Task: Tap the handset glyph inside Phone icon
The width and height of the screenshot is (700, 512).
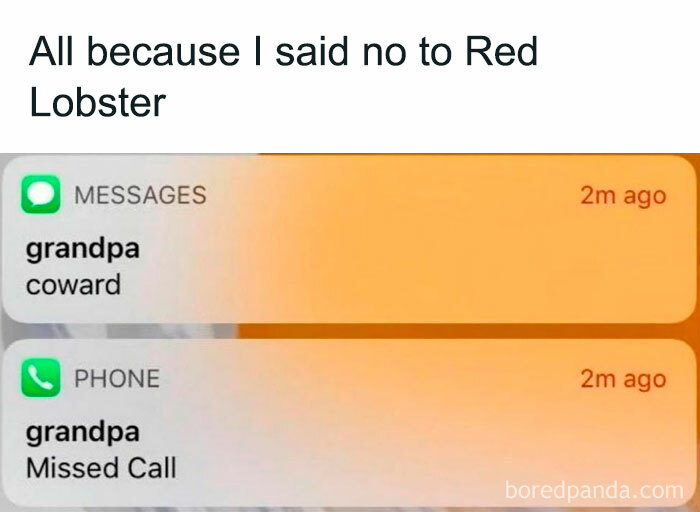Action: (41, 378)
